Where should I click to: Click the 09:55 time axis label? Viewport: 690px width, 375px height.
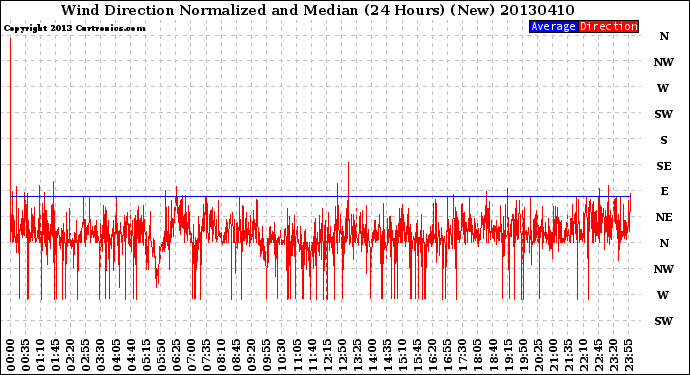[267, 355]
